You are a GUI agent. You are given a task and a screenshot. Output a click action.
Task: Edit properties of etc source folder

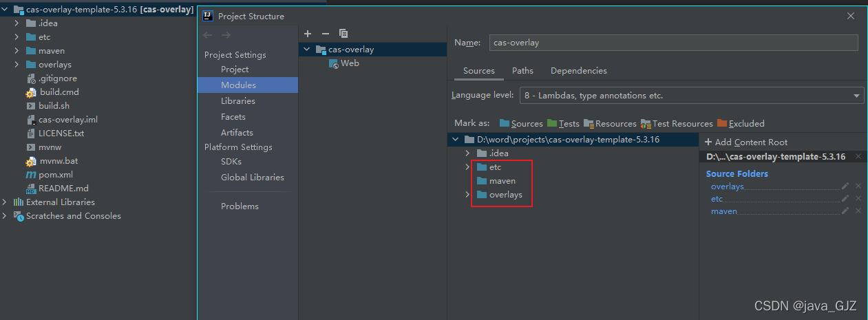click(845, 199)
